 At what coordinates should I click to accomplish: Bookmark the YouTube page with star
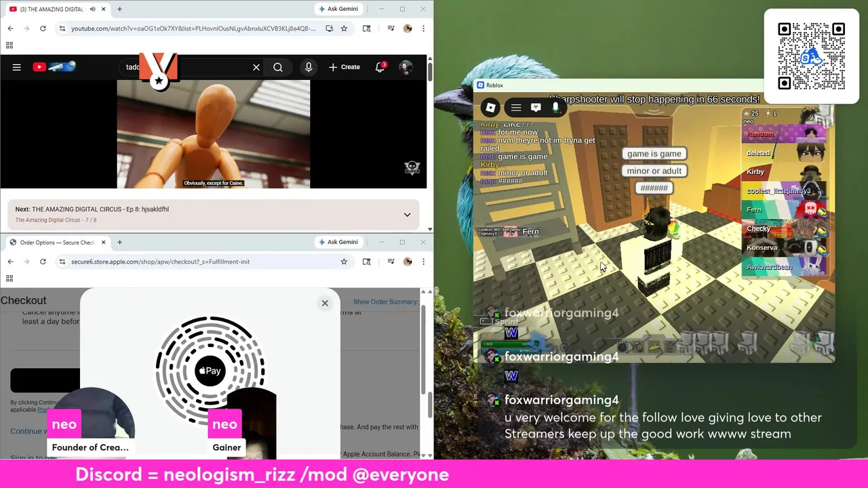pyautogui.click(x=344, y=28)
